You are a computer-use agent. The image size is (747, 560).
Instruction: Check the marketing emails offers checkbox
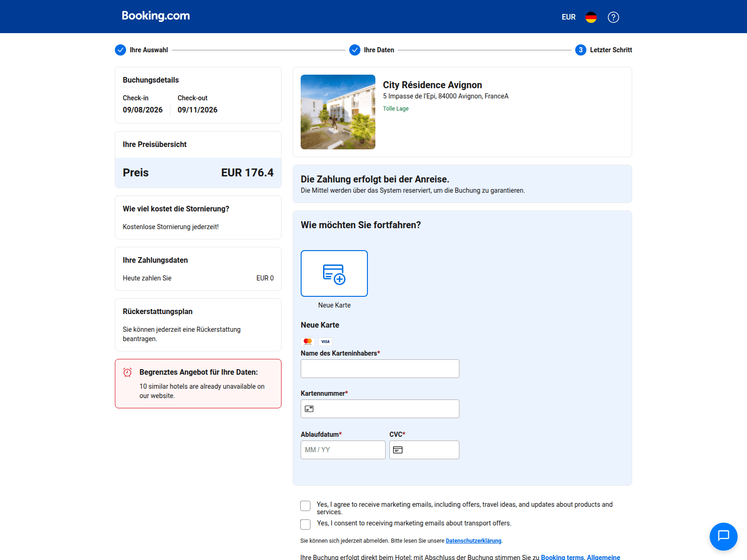[x=305, y=506]
